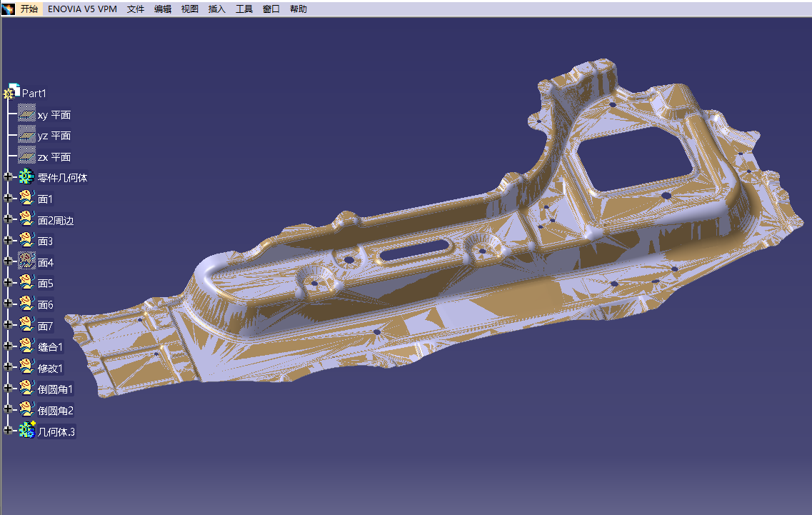Viewport: 812px width, 515px height.
Task: Click the 零件几何体 body gear icon
Action: point(26,177)
